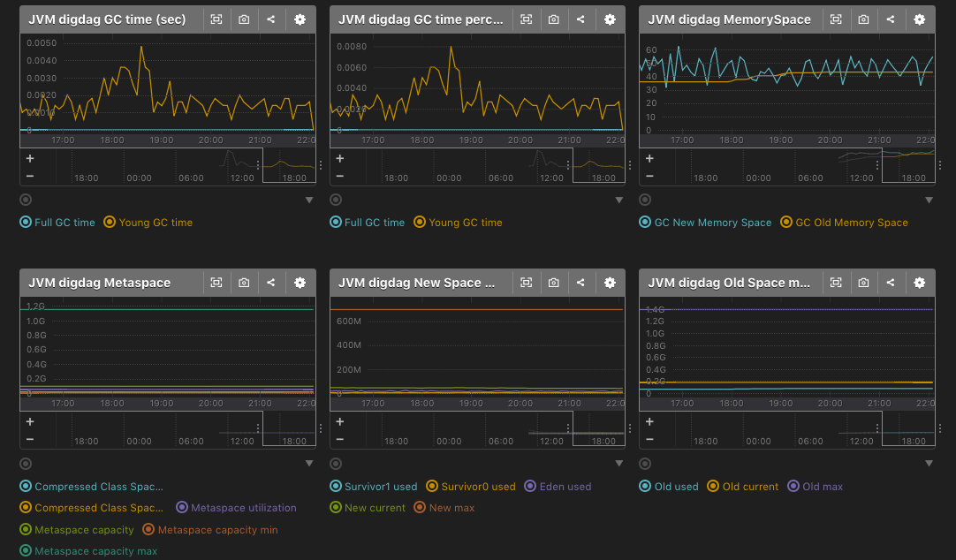Expand New Space panel to fullscreen
Image resolution: width=956 pixels, height=560 pixels.
(526, 283)
